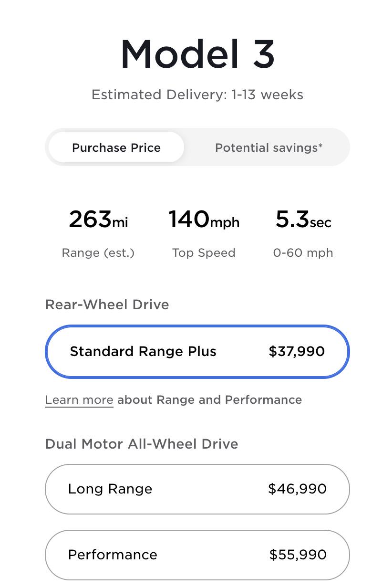
Task: Click the 0-60 mph caption
Action: (x=303, y=253)
